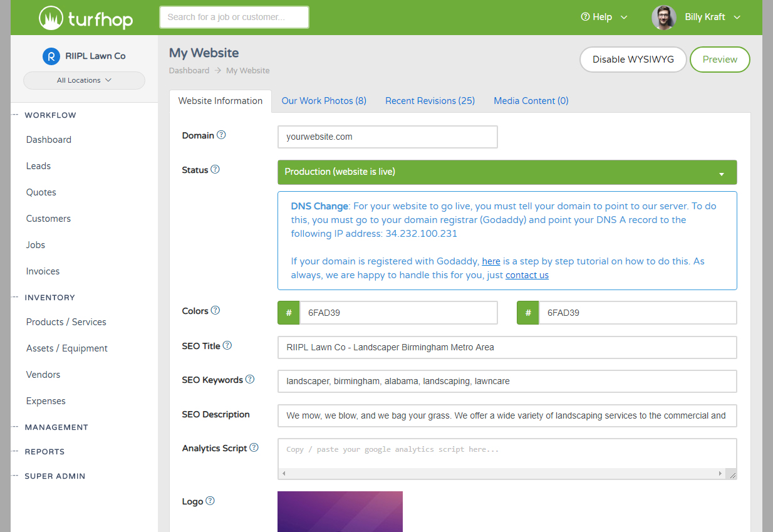Expand the All Locations dropdown

point(84,80)
